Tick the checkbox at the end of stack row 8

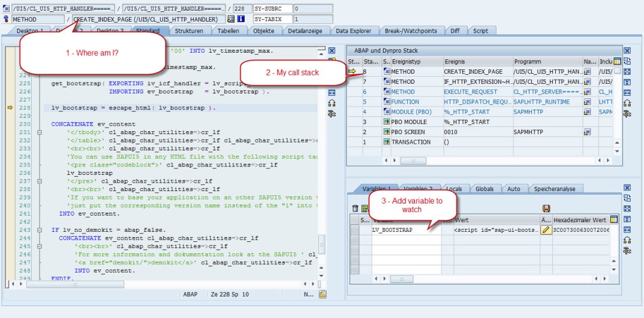(617, 71)
